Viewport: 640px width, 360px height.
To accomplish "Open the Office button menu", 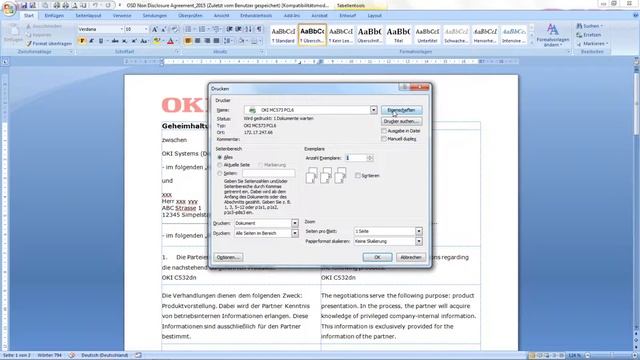I will pos(8,8).
